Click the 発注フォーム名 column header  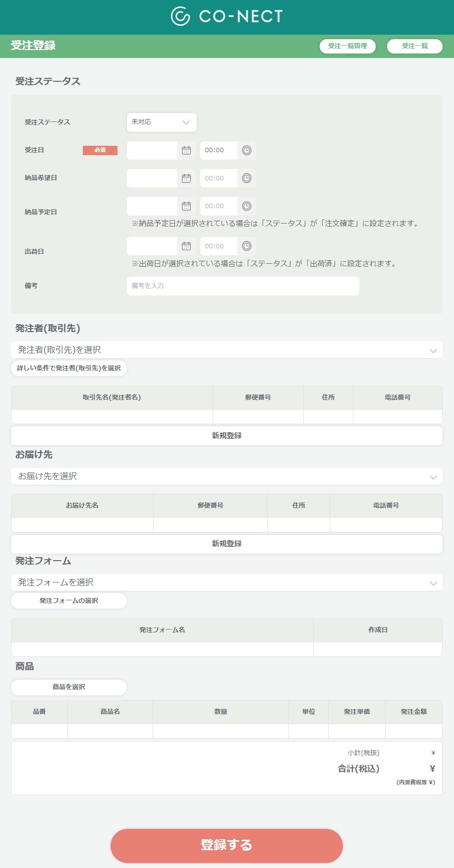[x=162, y=630]
